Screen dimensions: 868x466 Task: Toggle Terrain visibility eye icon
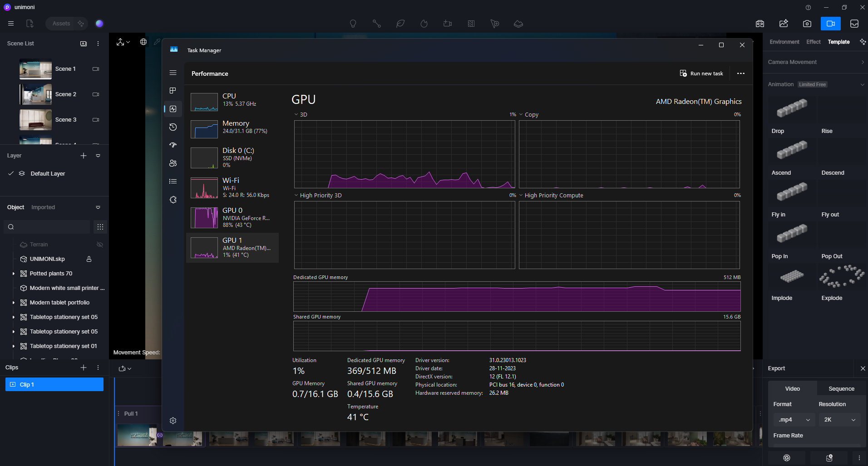[x=100, y=245]
